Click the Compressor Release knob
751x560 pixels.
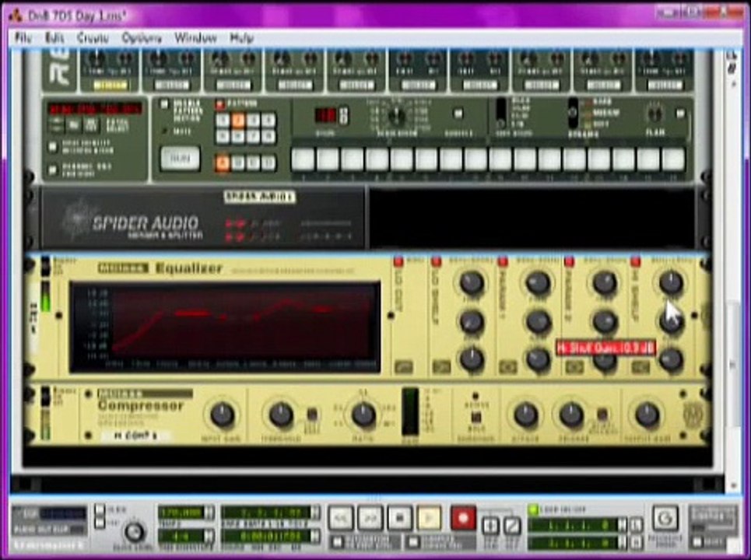[571, 415]
